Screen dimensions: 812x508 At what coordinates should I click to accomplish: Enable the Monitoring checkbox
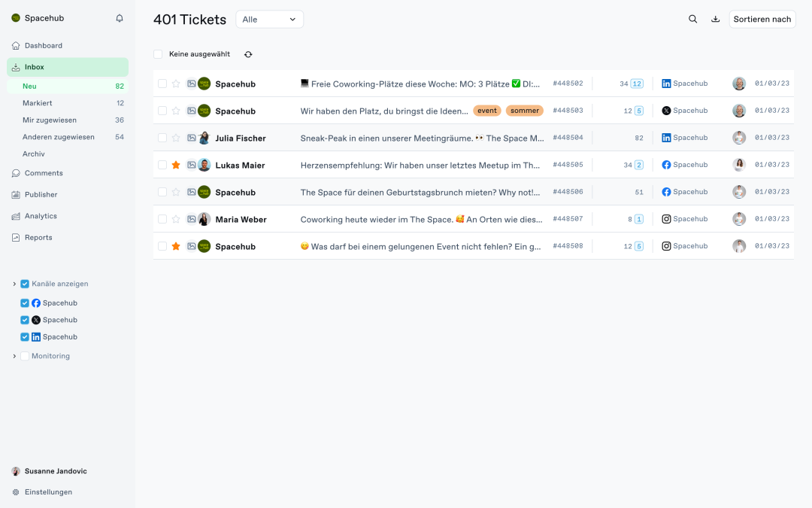click(25, 356)
